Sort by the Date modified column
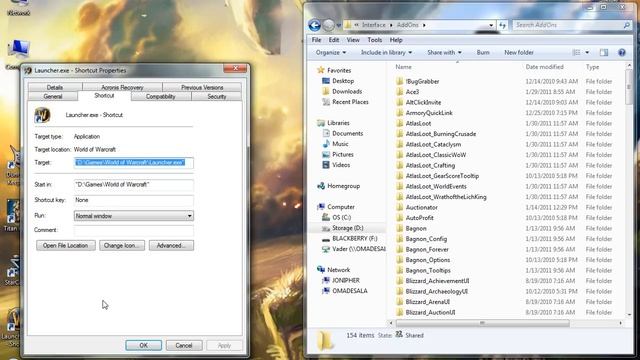Screen dimensions: 640x360 (x=544, y=67)
